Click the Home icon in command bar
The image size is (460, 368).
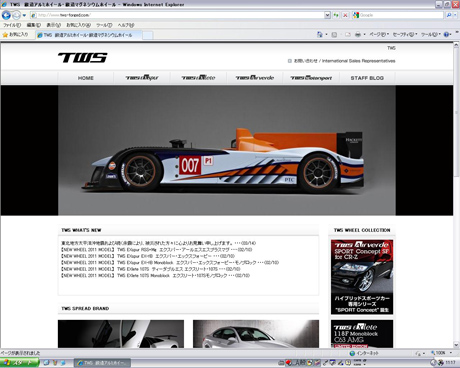320,34
